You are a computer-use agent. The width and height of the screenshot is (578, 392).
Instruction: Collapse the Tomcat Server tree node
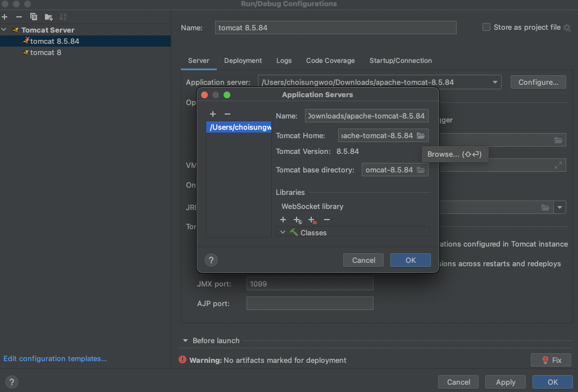click(x=4, y=30)
